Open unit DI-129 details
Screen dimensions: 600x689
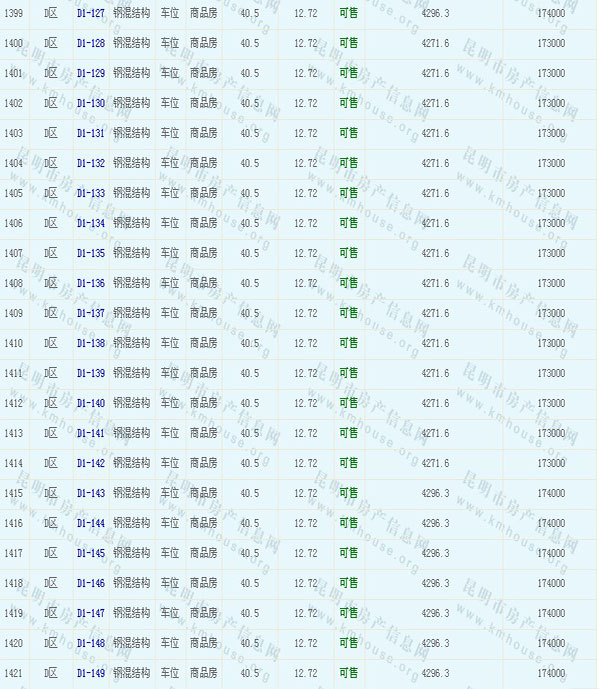[x=90, y=73]
